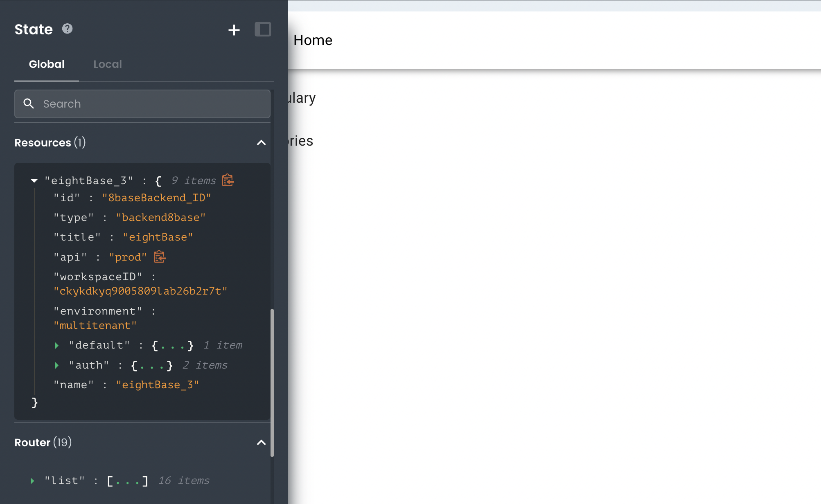The height and width of the screenshot is (504, 821).
Task: Copy the api "prod" value via clipboard icon
Action: pos(159,257)
